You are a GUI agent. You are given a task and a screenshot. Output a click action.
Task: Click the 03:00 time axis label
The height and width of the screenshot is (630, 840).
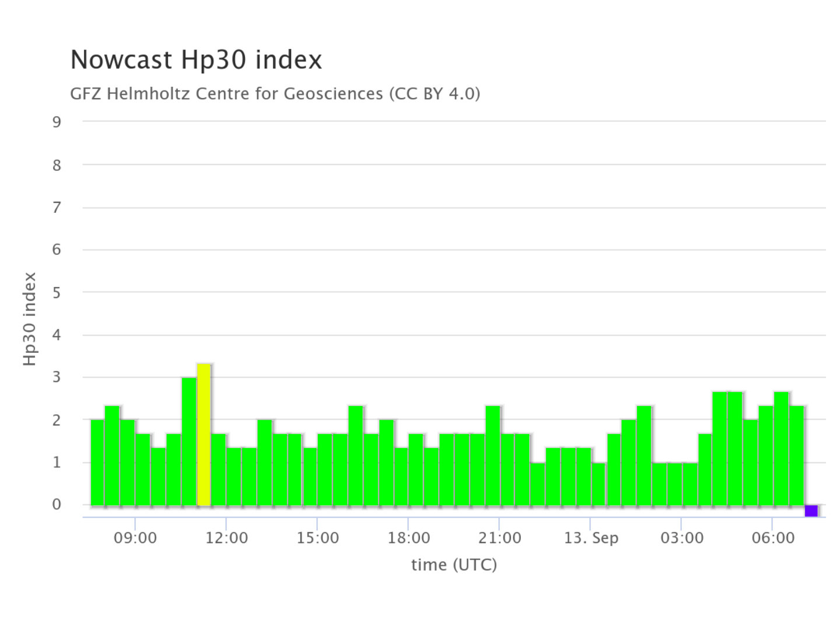point(681,537)
